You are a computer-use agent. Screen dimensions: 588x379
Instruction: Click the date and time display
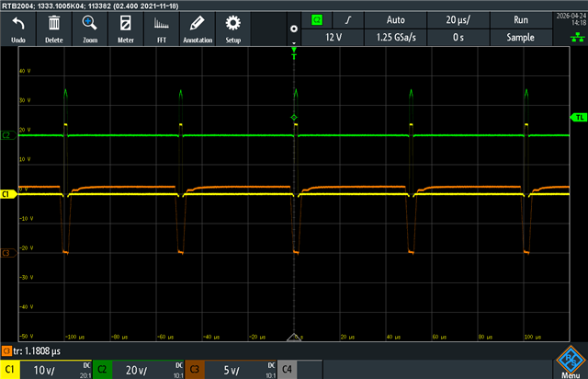click(x=571, y=19)
